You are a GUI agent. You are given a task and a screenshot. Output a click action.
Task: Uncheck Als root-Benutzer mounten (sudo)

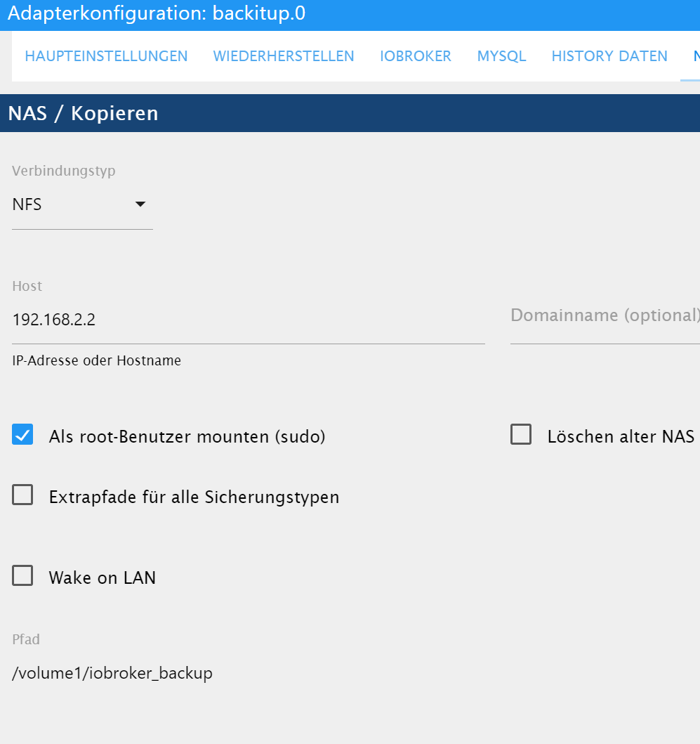coord(22,435)
